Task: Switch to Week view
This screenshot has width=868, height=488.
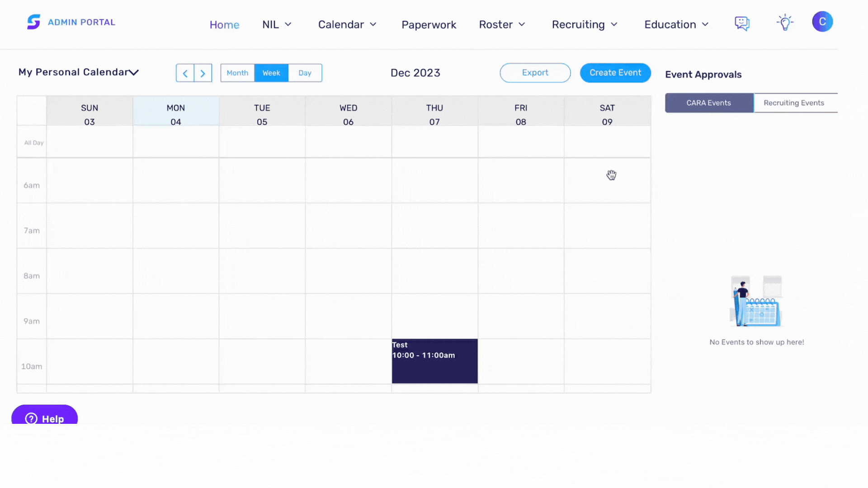Action: click(x=271, y=73)
